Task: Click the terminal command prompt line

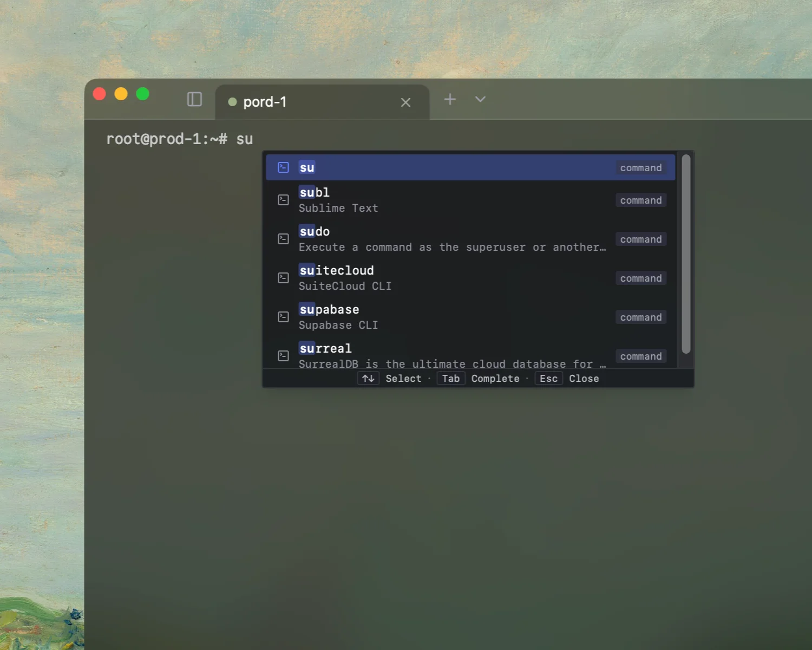Action: coord(180,139)
